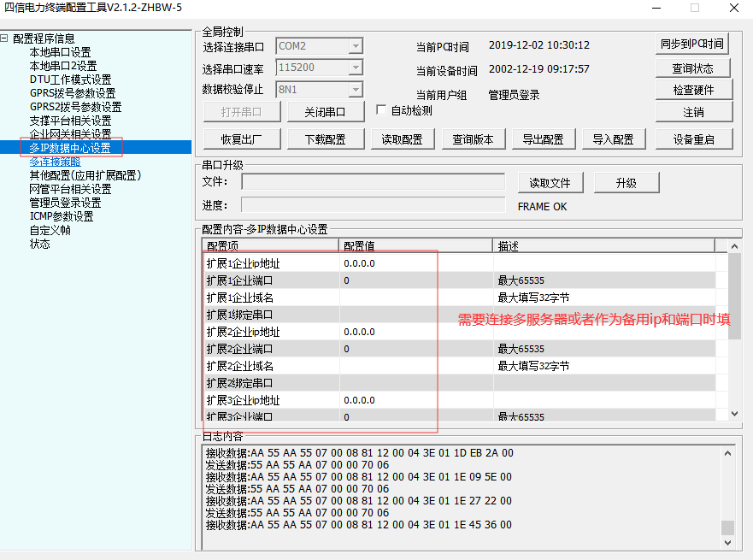Open the 选择连接串口 COM2 dropdown
The width and height of the screenshot is (753, 560).
356,46
